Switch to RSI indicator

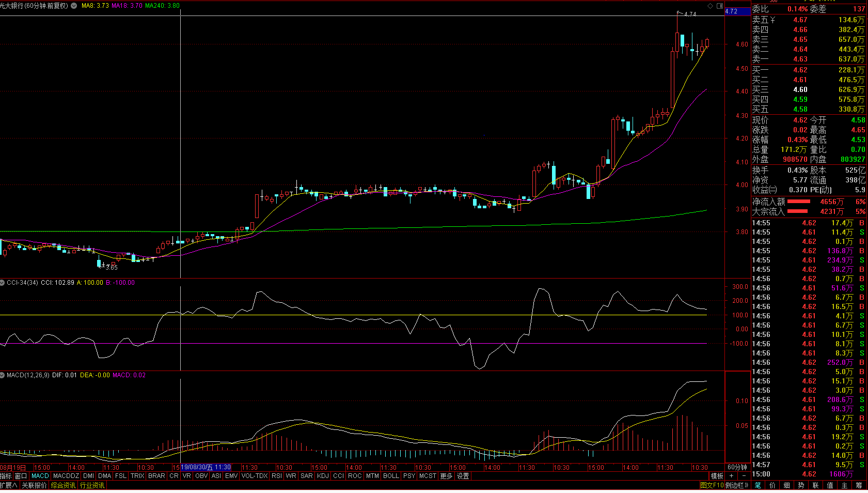click(277, 476)
